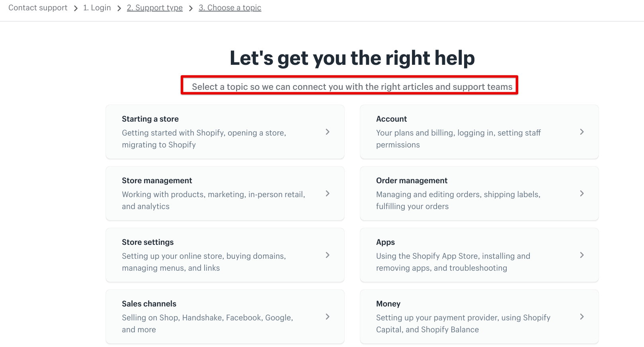Screen dimensions: 644x347
Task: Open the Money topic title
Action: [x=388, y=304]
